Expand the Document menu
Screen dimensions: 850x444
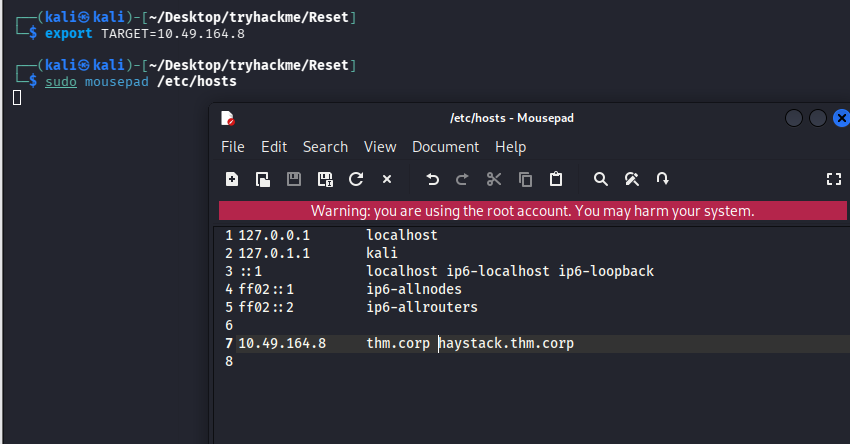click(x=445, y=147)
